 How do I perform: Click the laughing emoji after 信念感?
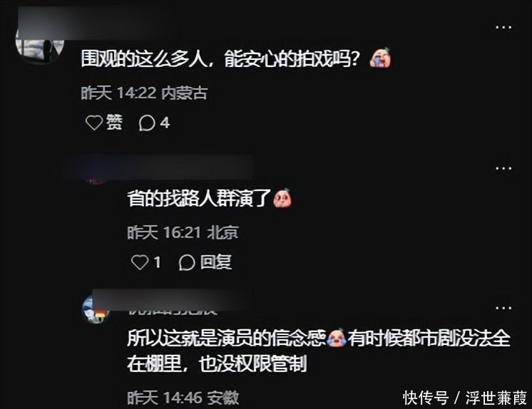click(336, 338)
